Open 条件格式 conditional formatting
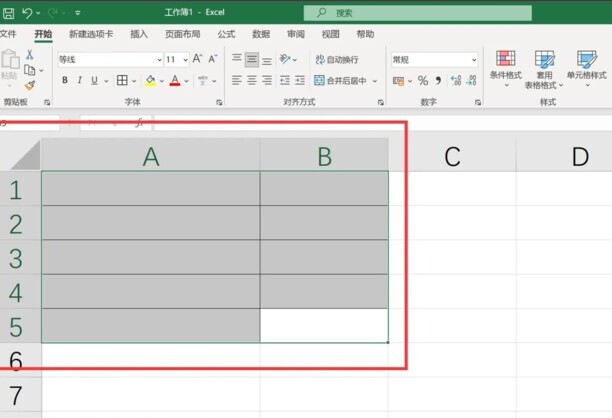 (x=506, y=69)
